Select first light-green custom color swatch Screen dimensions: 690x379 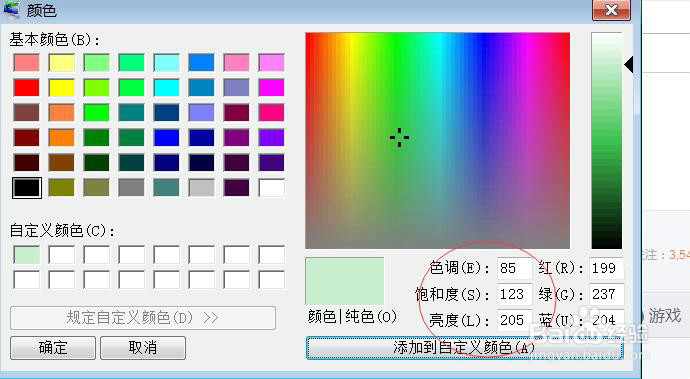click(26, 255)
